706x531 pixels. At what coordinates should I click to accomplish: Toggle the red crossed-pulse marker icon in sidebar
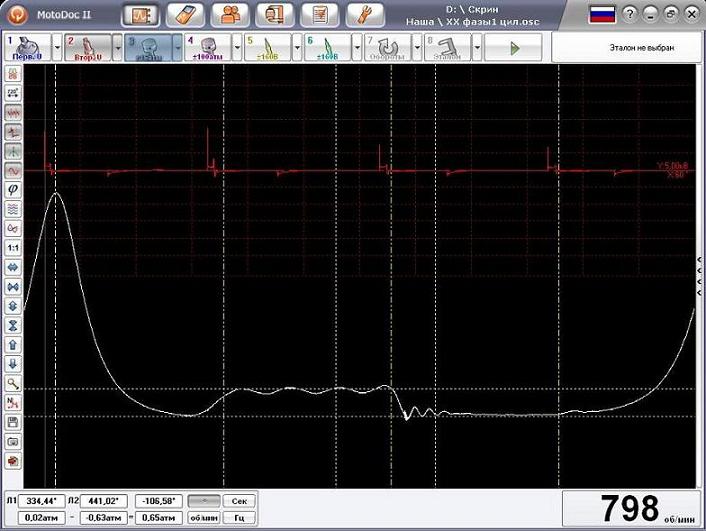[x=13, y=132]
